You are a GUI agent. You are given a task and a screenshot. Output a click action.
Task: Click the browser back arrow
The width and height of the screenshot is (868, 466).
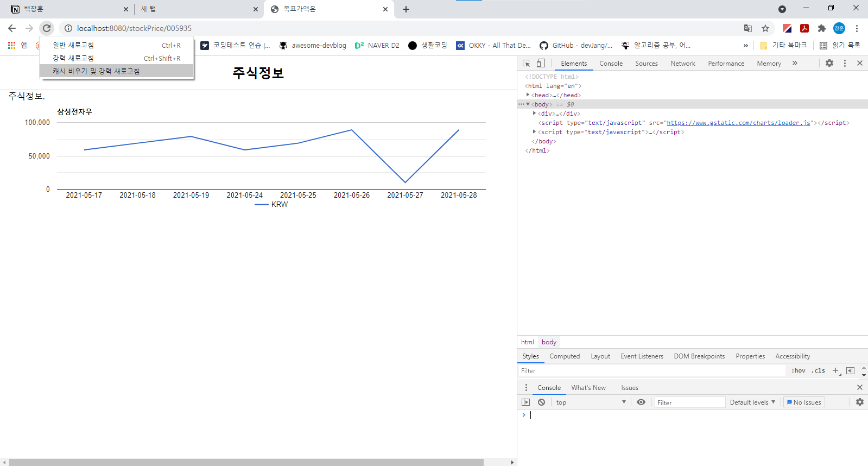click(x=12, y=28)
